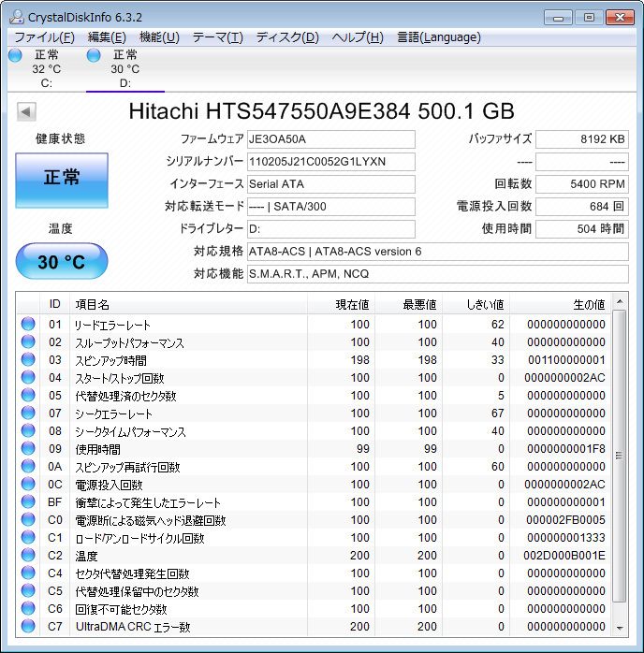Open the テーマ(T) menu
Screen dimensions: 644x653
[x=217, y=37]
